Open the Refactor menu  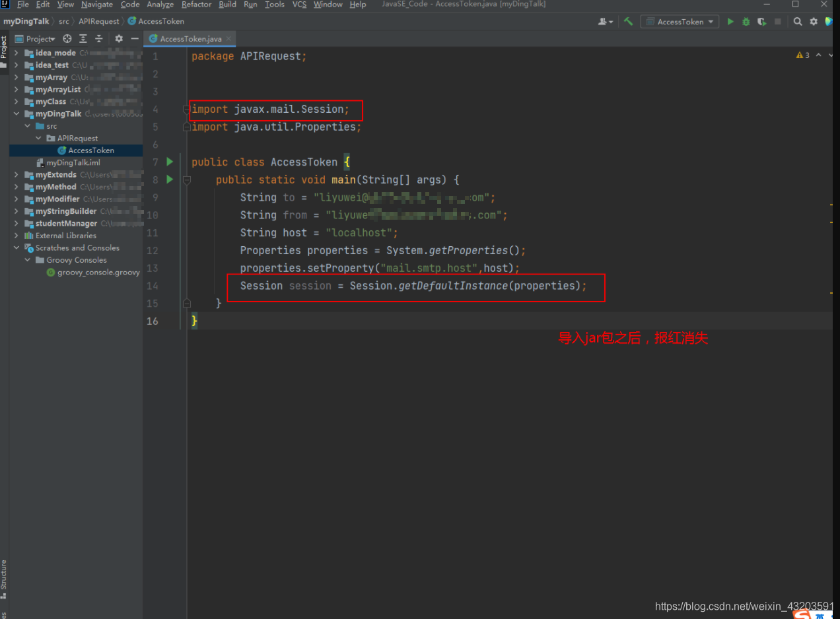pyautogui.click(x=197, y=5)
